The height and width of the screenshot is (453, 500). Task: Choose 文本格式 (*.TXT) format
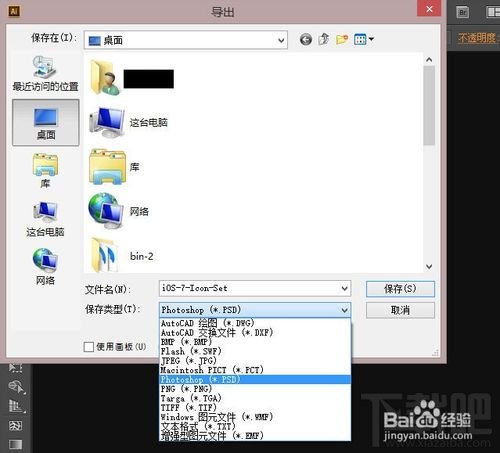(255, 426)
